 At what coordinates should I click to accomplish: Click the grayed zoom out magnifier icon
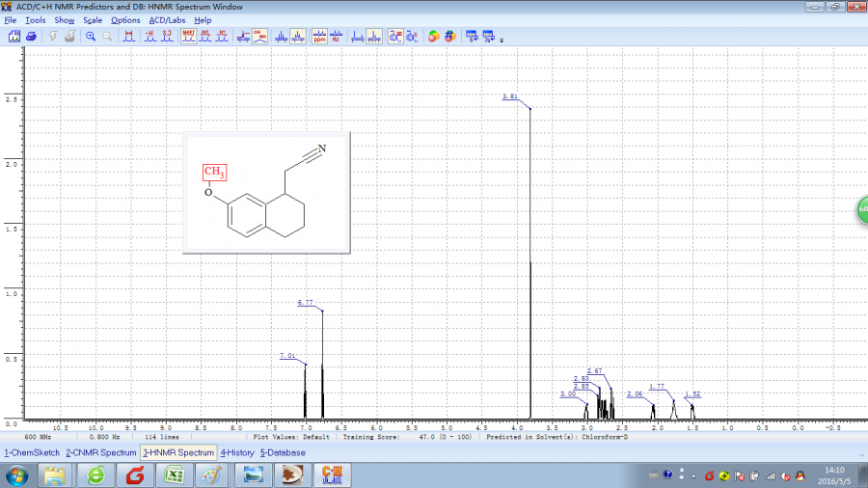107,37
